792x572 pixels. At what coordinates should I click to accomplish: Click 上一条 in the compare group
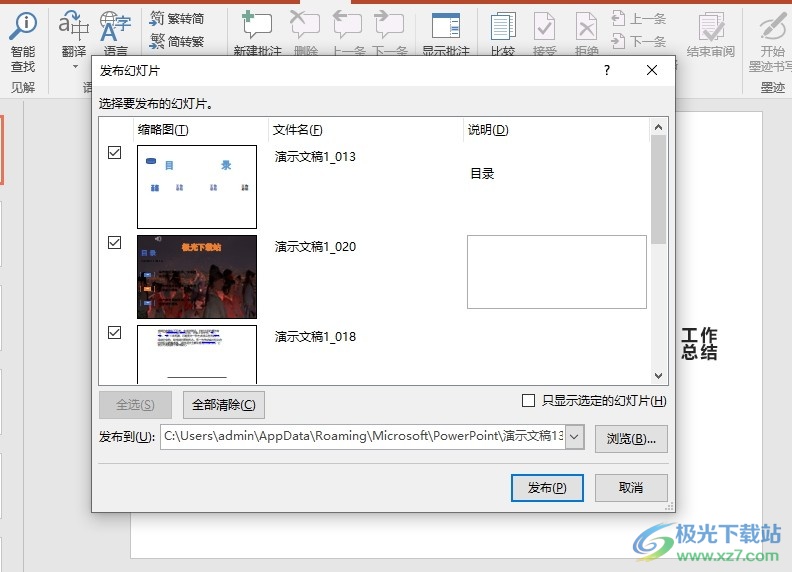coord(638,19)
